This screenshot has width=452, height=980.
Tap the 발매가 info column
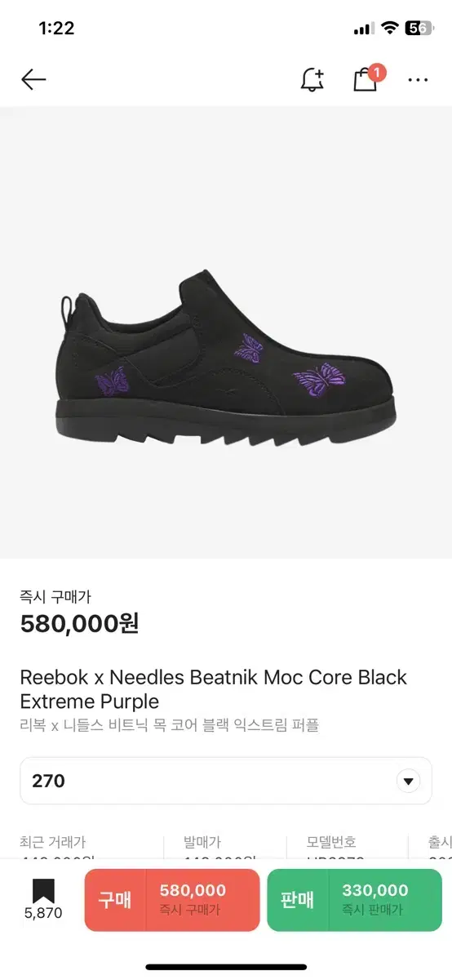[x=202, y=847]
